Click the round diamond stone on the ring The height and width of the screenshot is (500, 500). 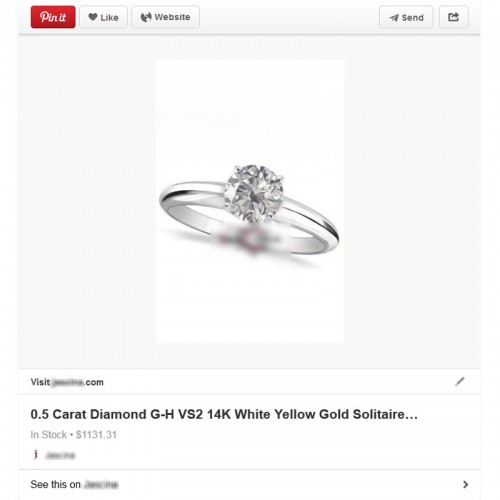(x=254, y=193)
